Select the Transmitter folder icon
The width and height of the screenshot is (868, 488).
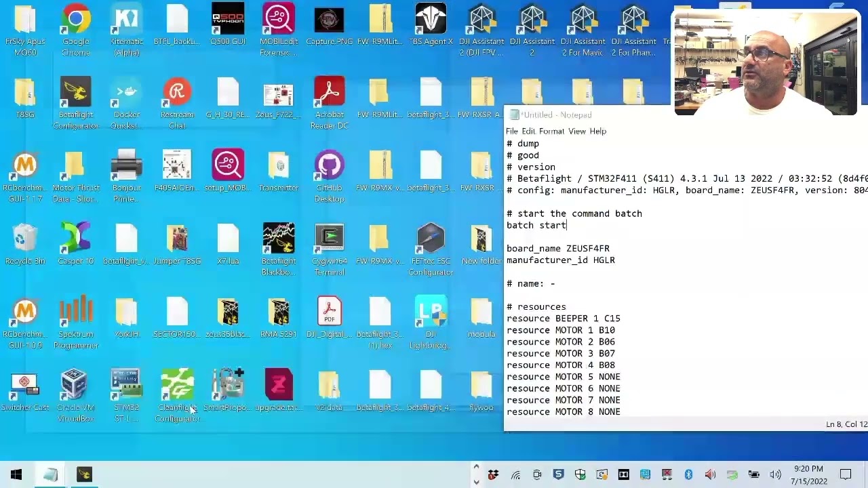point(279,171)
